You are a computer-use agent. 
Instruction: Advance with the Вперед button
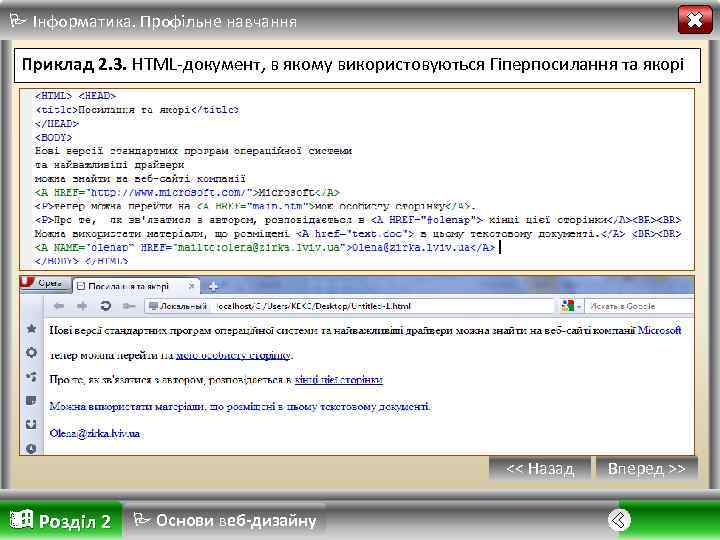[647, 468]
